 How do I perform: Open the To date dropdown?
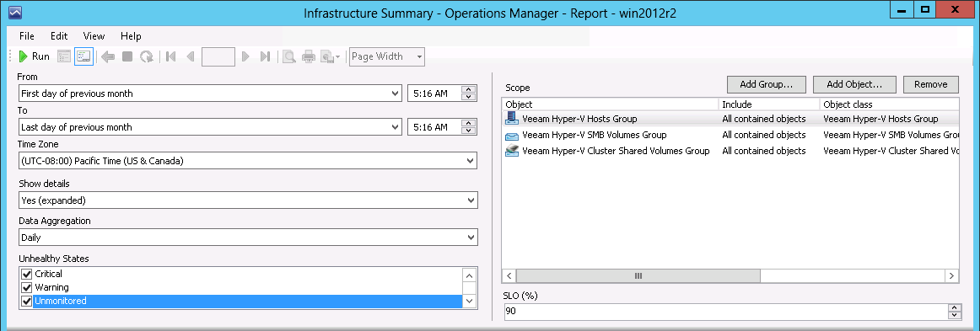tap(395, 127)
